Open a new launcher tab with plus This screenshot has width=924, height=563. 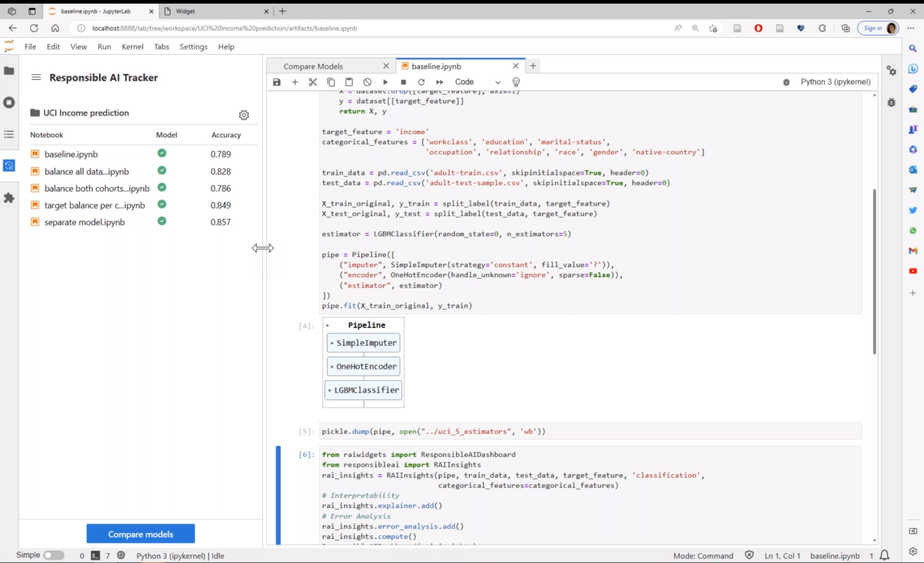click(x=533, y=66)
